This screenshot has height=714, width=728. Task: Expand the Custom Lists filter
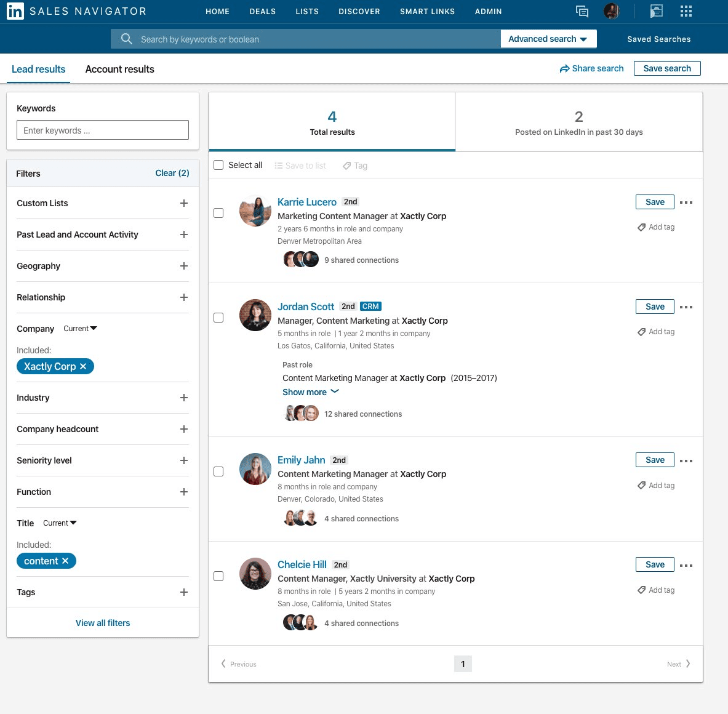tap(184, 203)
